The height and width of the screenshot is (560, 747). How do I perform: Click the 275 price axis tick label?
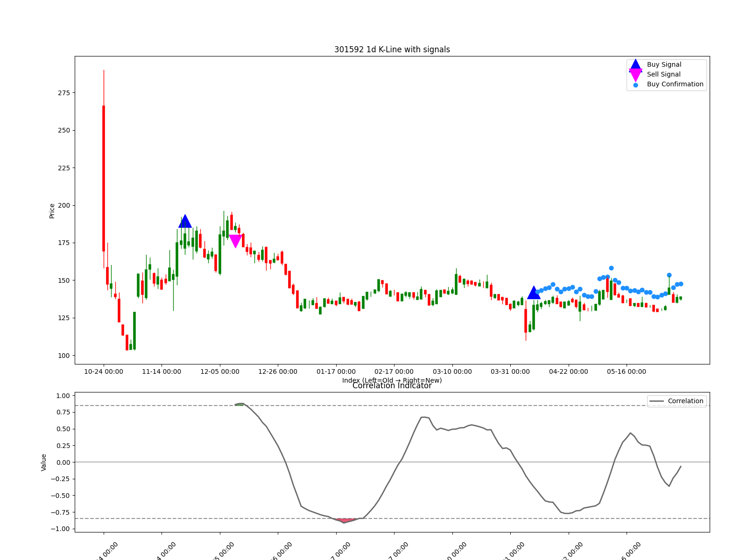coord(64,93)
